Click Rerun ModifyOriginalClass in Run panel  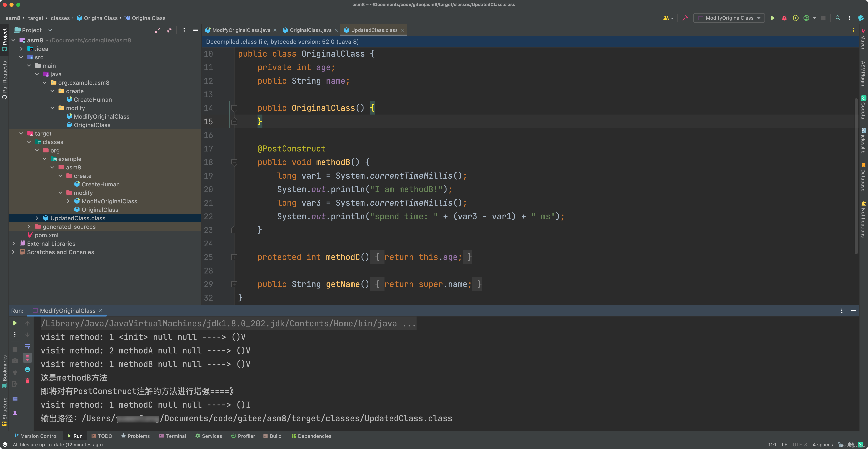(x=15, y=323)
